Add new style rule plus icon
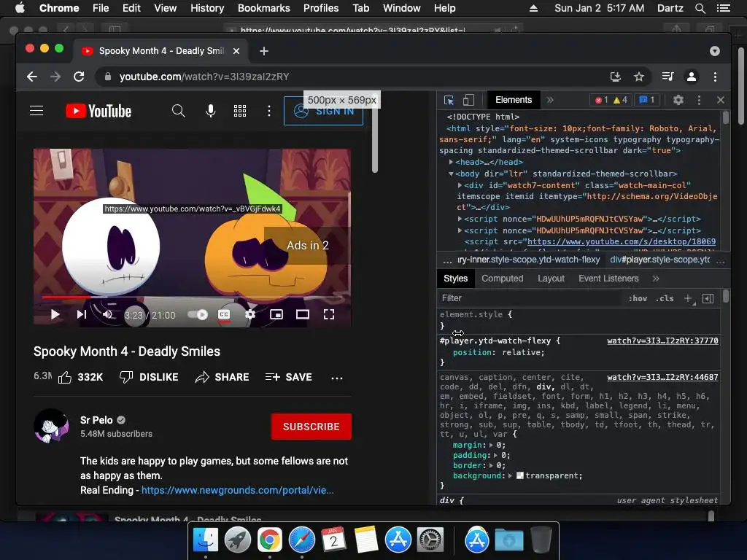 click(688, 298)
